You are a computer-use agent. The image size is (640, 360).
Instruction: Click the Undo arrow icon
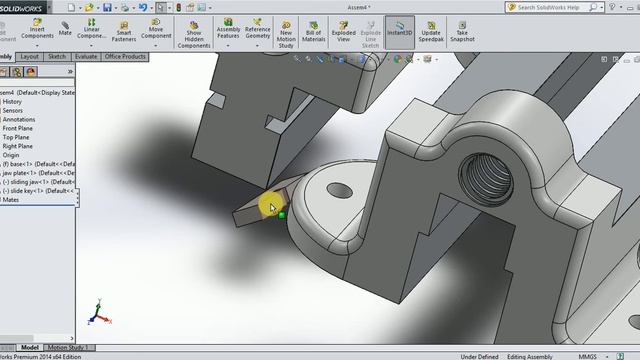tap(143, 7)
